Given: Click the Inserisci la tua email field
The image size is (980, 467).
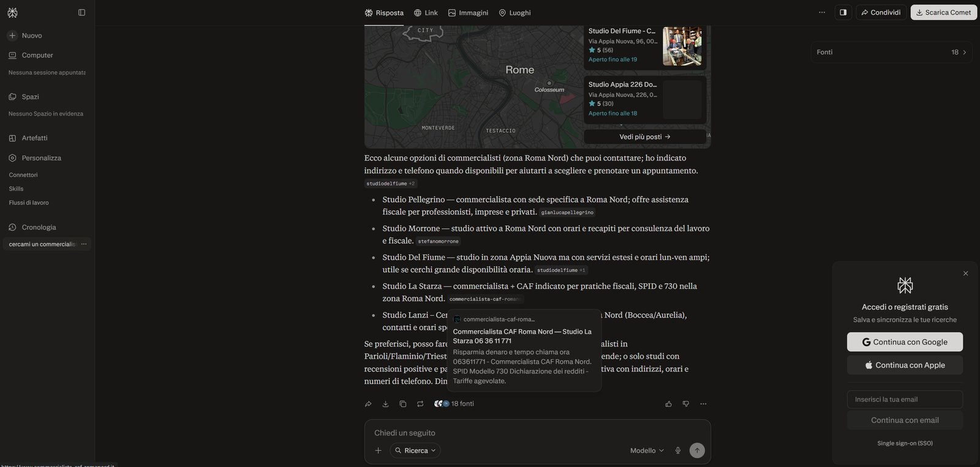Looking at the screenshot, I should point(905,400).
